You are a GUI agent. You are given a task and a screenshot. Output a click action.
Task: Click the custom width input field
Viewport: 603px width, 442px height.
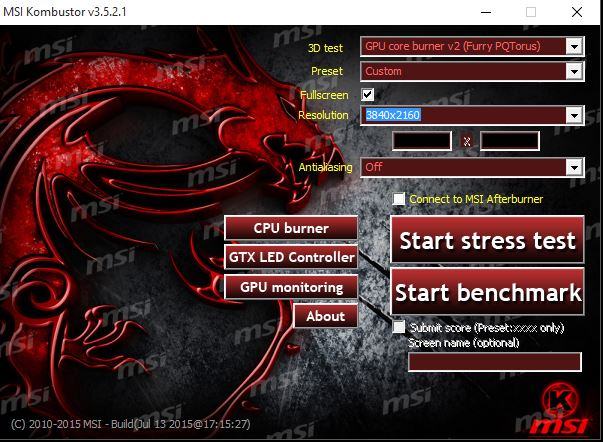point(422,141)
